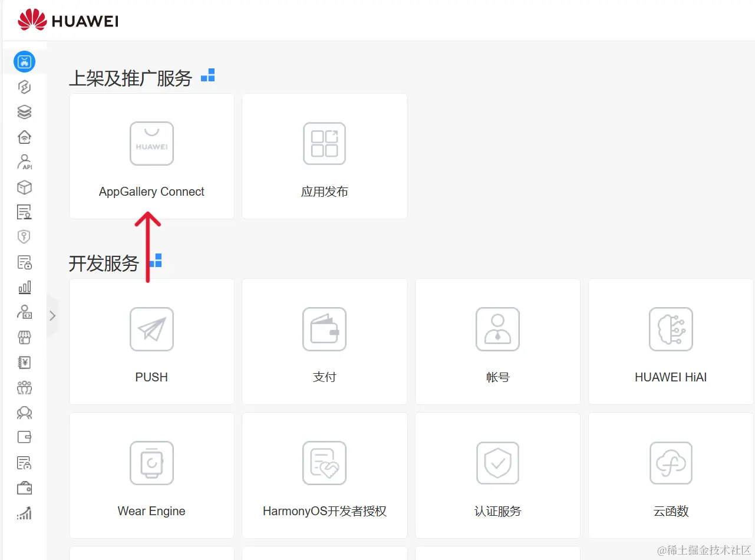This screenshot has width=755, height=560.
Task: Open the 3D box package sidebar icon
Action: point(24,187)
